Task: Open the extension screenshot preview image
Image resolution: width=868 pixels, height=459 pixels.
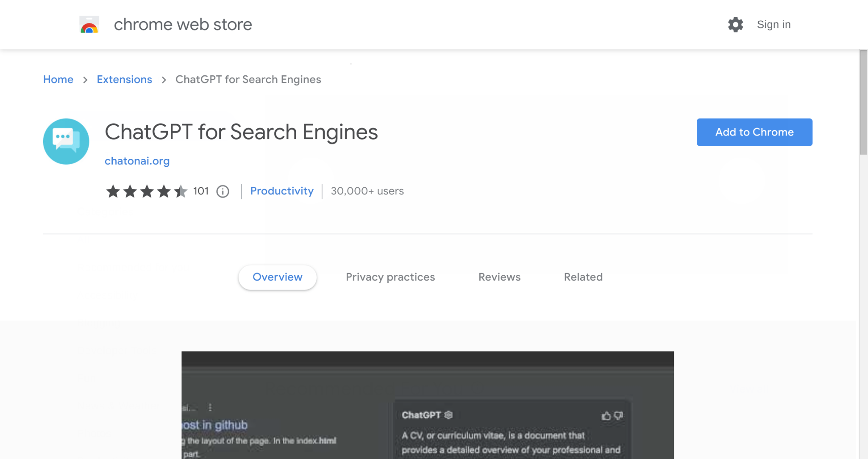Action: pos(428,405)
